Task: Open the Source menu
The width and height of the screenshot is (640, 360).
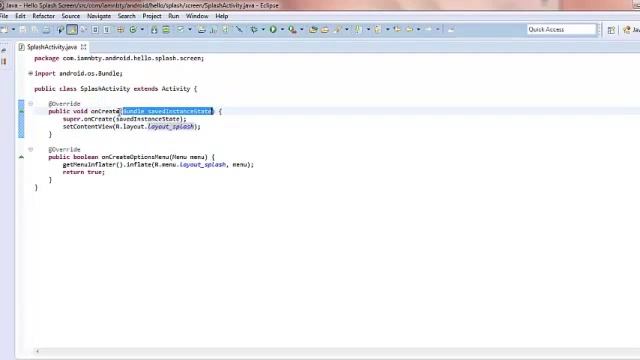Action: (x=71, y=16)
